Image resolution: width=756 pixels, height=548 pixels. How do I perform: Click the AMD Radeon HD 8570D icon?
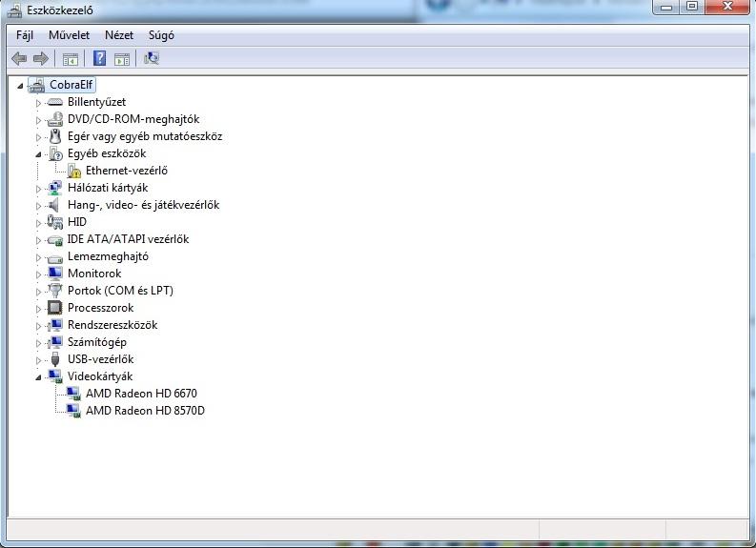point(73,411)
